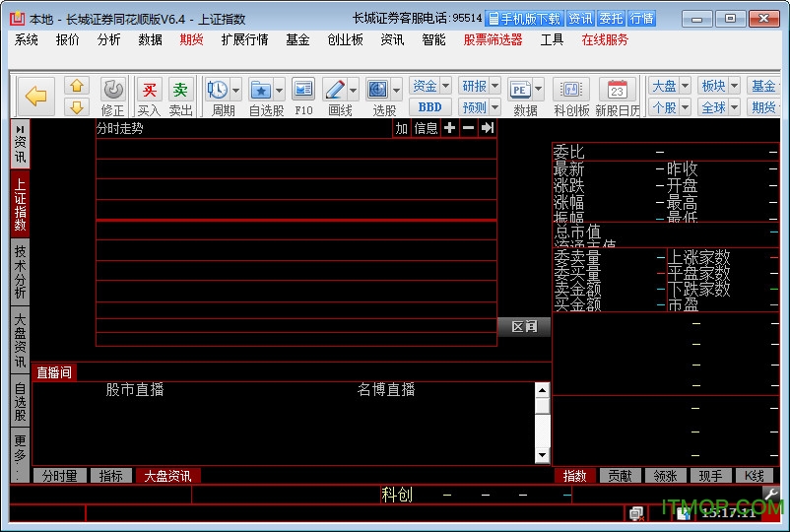The image size is (790, 532).
Task: Click the red 买入 buy icon
Action: (150, 91)
